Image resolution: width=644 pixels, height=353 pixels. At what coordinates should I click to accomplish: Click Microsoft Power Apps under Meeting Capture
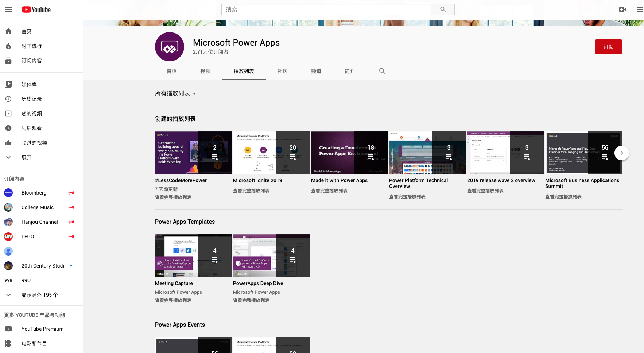178,292
